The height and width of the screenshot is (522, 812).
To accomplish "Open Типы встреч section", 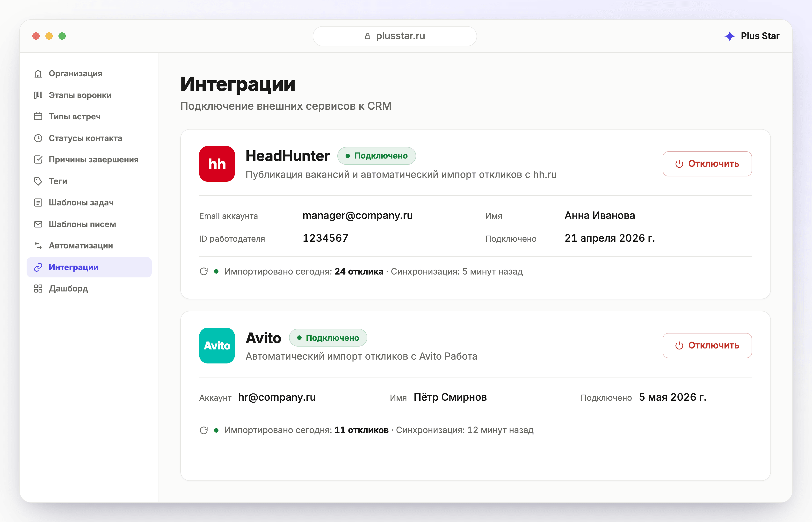I will pyautogui.click(x=89, y=116).
